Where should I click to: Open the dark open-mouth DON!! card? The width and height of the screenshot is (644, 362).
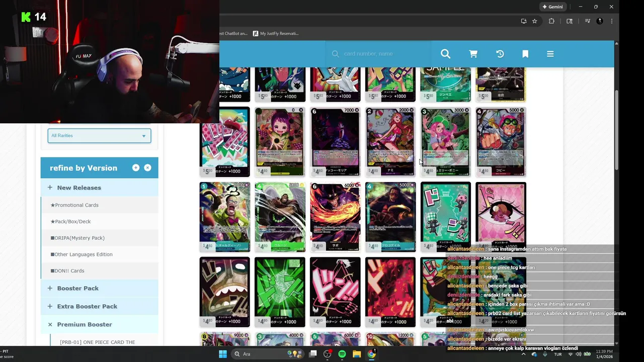point(224,292)
